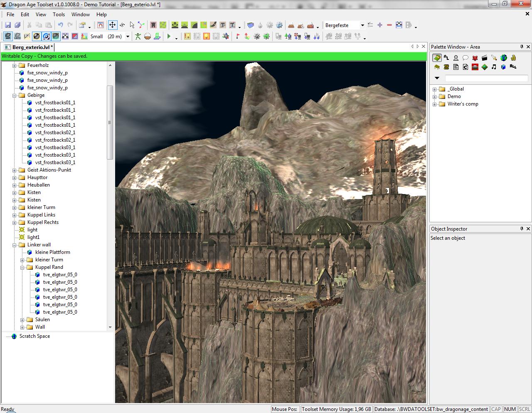532x413 pixels.
Task: Open the File menu
Action: [10, 15]
